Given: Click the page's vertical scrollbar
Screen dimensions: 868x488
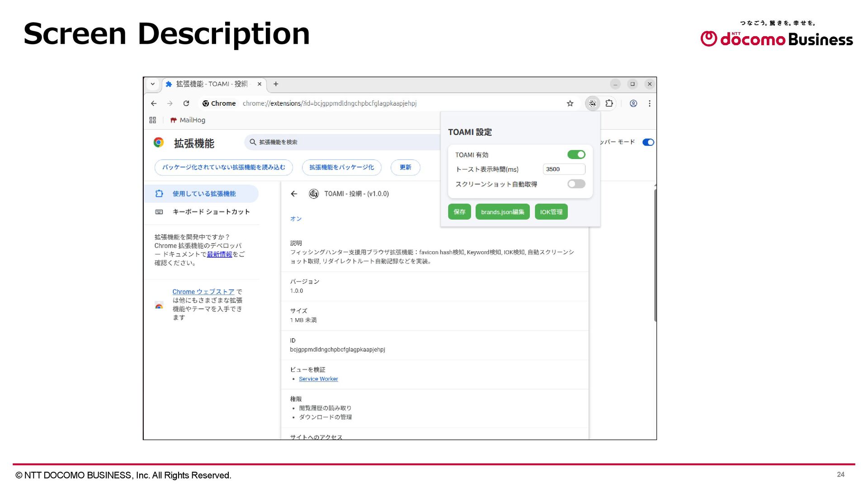Looking at the screenshot, I should point(655,255).
